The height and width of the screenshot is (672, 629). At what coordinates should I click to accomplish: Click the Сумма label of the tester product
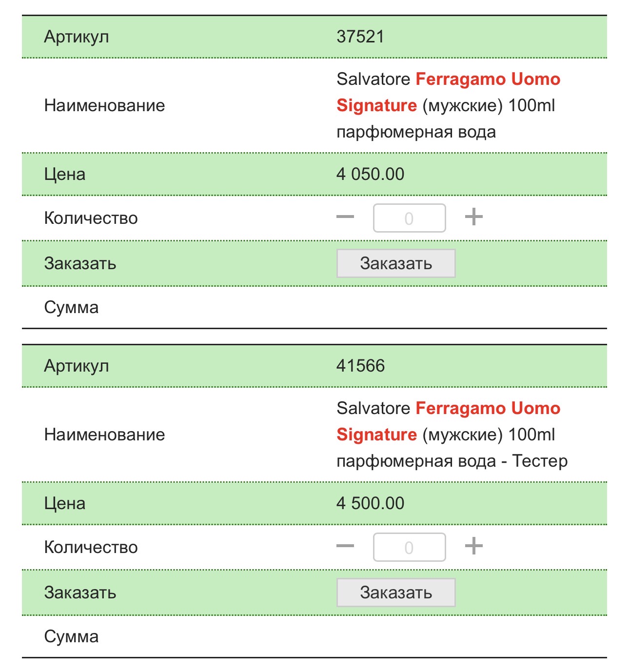[x=71, y=636]
